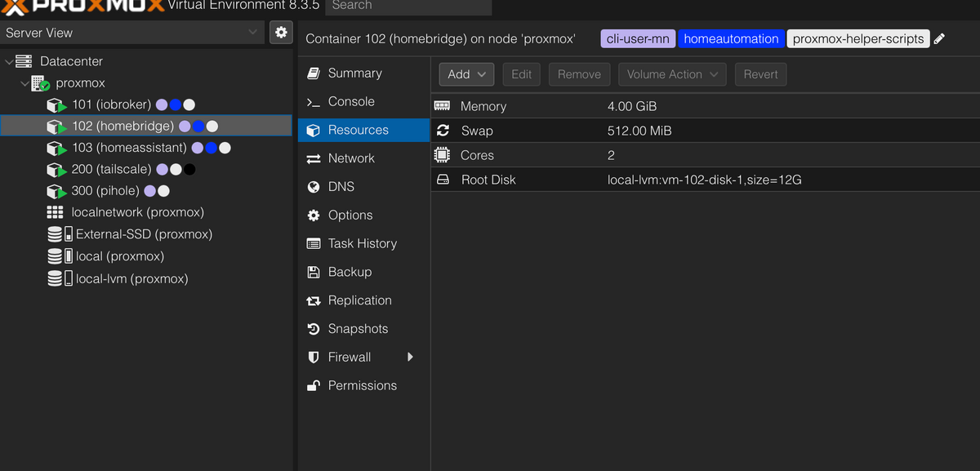Click the Remove button
The image size is (980, 471).
tap(579, 74)
